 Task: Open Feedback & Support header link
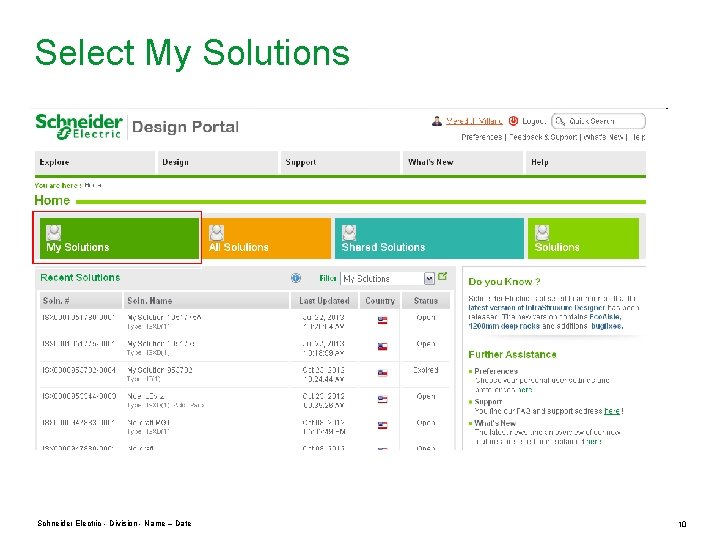(543, 137)
